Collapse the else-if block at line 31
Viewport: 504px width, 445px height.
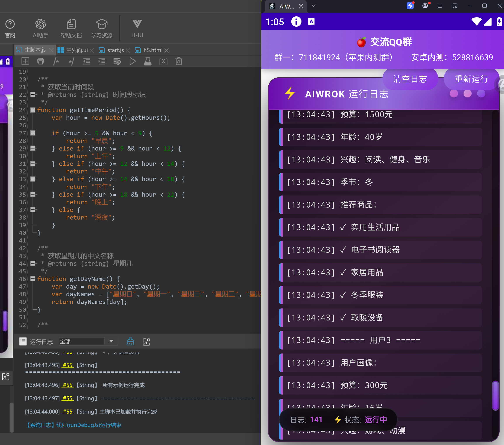pyautogui.click(x=33, y=164)
